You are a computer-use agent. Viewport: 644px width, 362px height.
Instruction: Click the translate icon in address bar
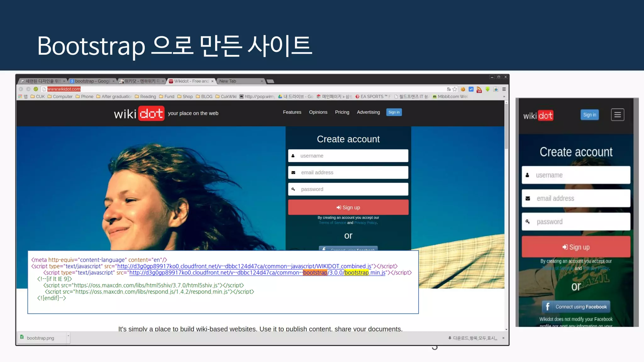click(449, 89)
